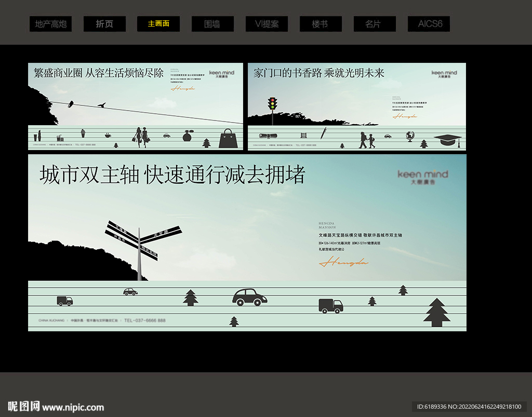Screen dimensions: 532x417
Task: Click the 繁盛商业圈 从容生活烦恼尽除 headline
Action: (98, 73)
